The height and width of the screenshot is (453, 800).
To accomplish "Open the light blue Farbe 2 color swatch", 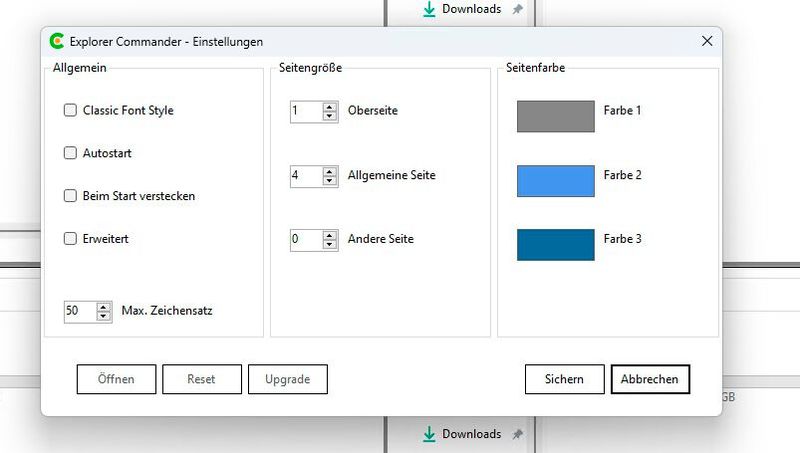I will (x=556, y=181).
